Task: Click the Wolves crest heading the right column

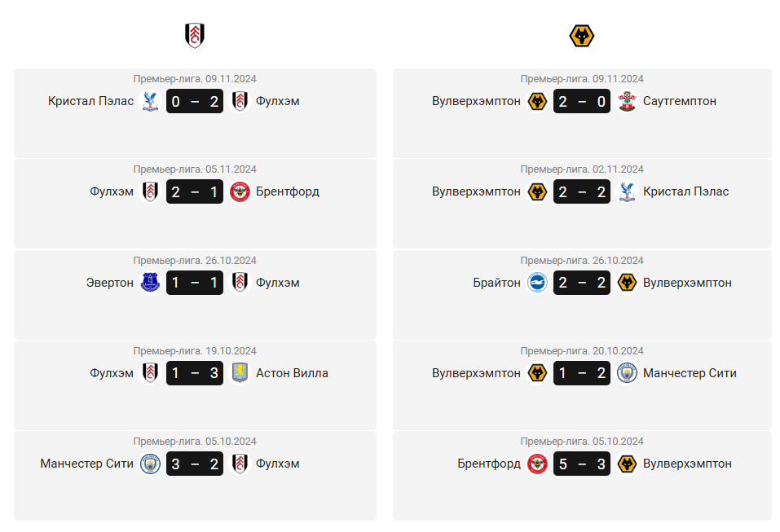Action: pos(581,36)
